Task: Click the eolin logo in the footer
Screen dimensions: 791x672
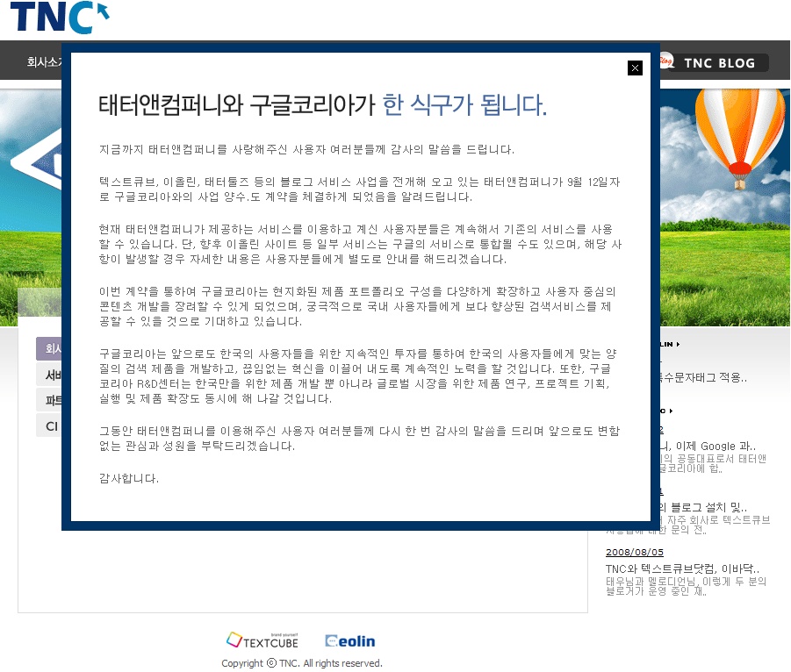Action: (x=350, y=640)
